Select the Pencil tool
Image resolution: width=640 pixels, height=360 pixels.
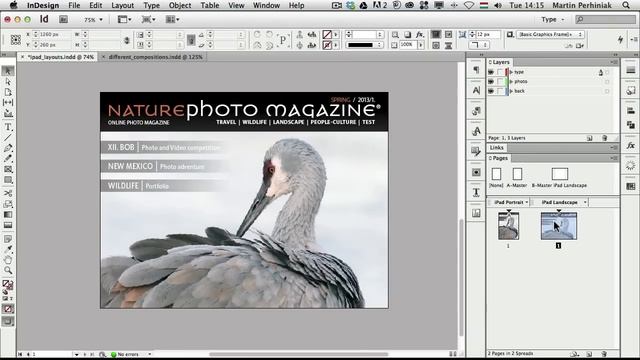click(8, 158)
